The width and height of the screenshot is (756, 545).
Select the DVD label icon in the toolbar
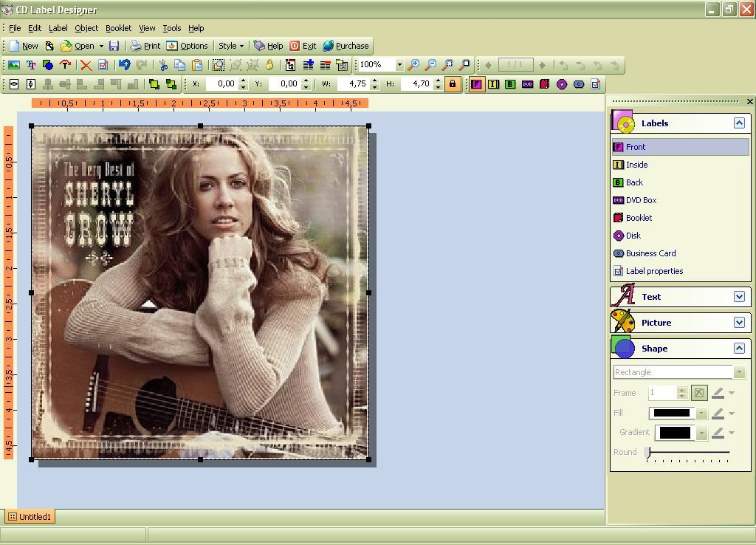point(529,83)
